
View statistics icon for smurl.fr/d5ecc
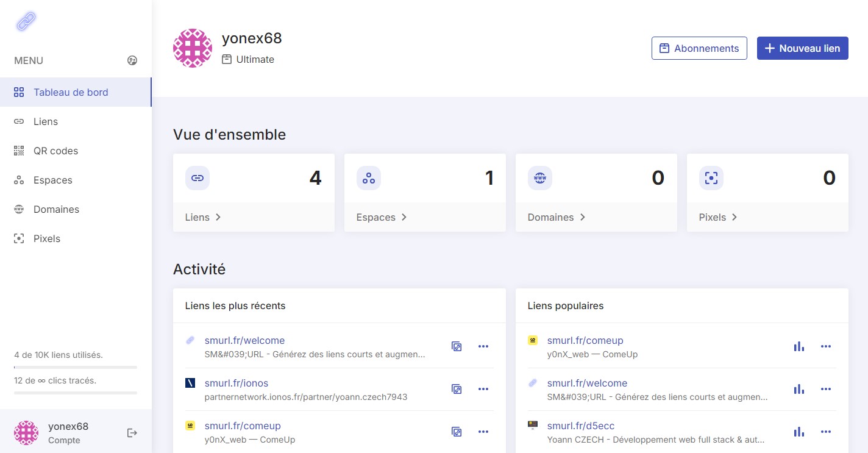coord(799,432)
